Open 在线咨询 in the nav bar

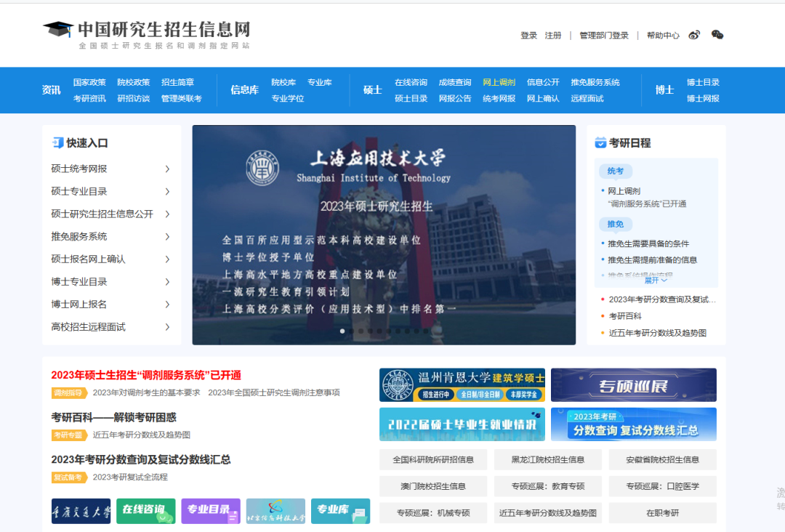coord(411,82)
